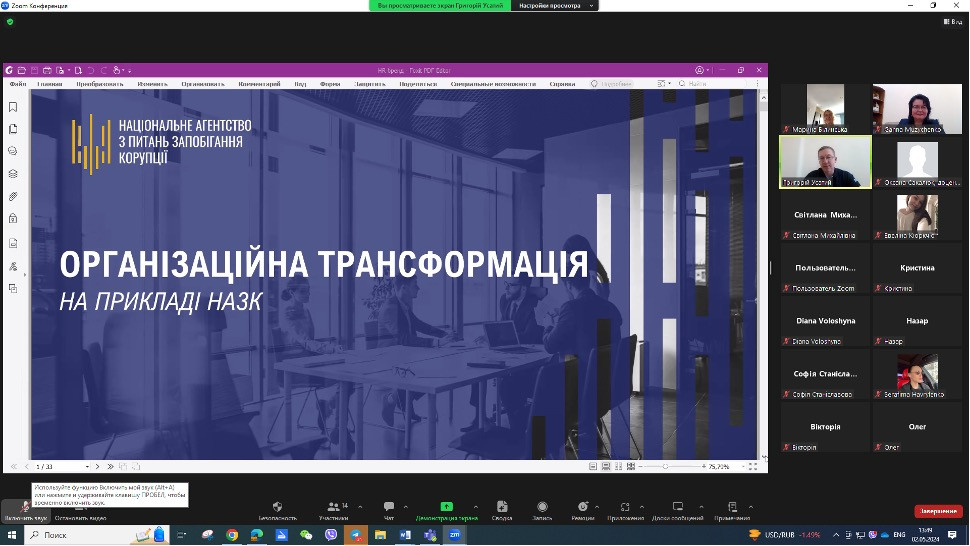Click Zoom View layout button top right

pyautogui.click(x=953, y=22)
